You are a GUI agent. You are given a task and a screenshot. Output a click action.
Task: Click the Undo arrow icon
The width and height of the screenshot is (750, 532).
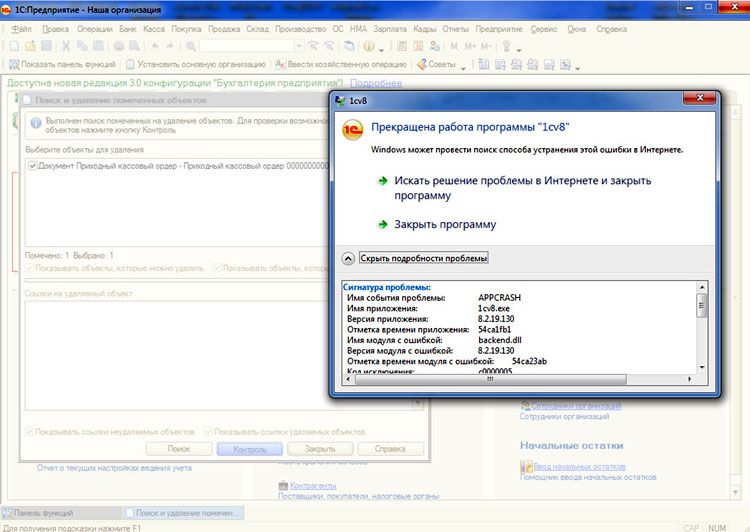click(155, 46)
